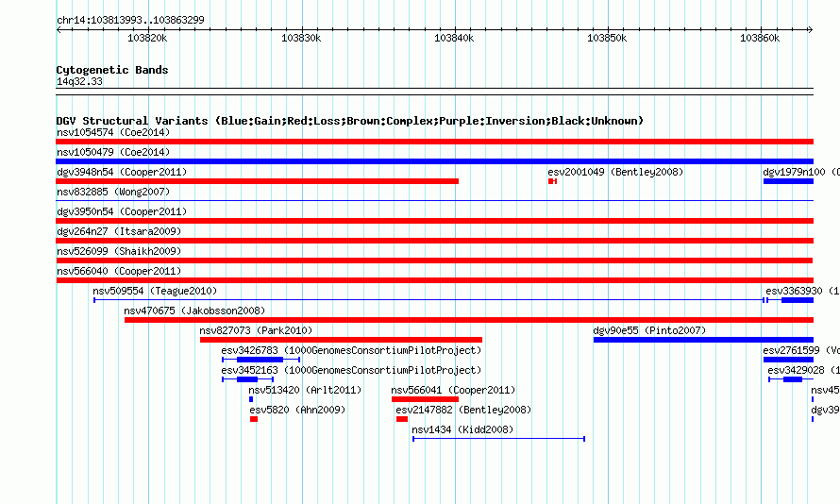
Task: Click the DGV Structural Variants track title
Action: click(x=350, y=121)
